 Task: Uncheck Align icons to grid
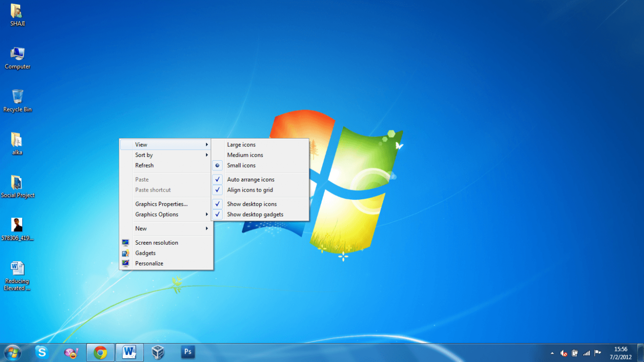click(x=250, y=190)
